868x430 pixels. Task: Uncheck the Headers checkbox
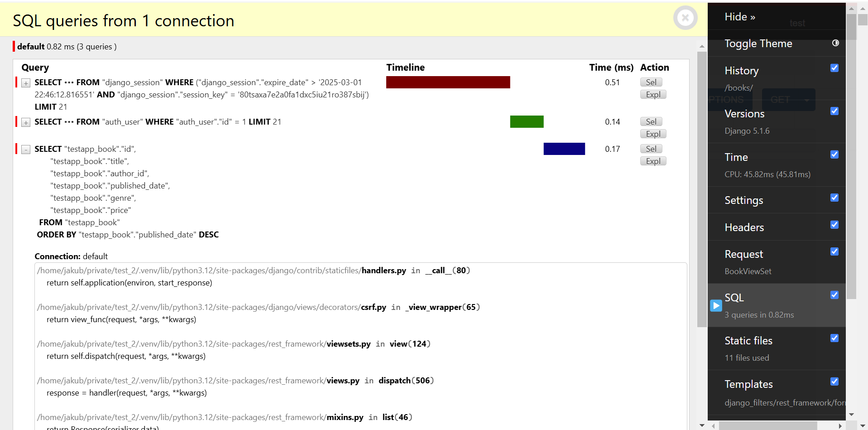(x=834, y=225)
